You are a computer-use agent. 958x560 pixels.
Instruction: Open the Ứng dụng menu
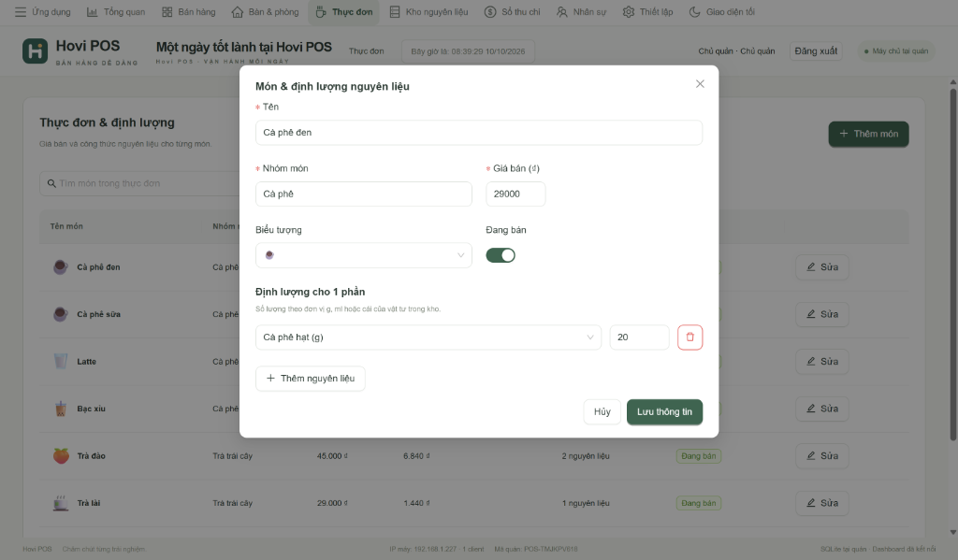[43, 11]
